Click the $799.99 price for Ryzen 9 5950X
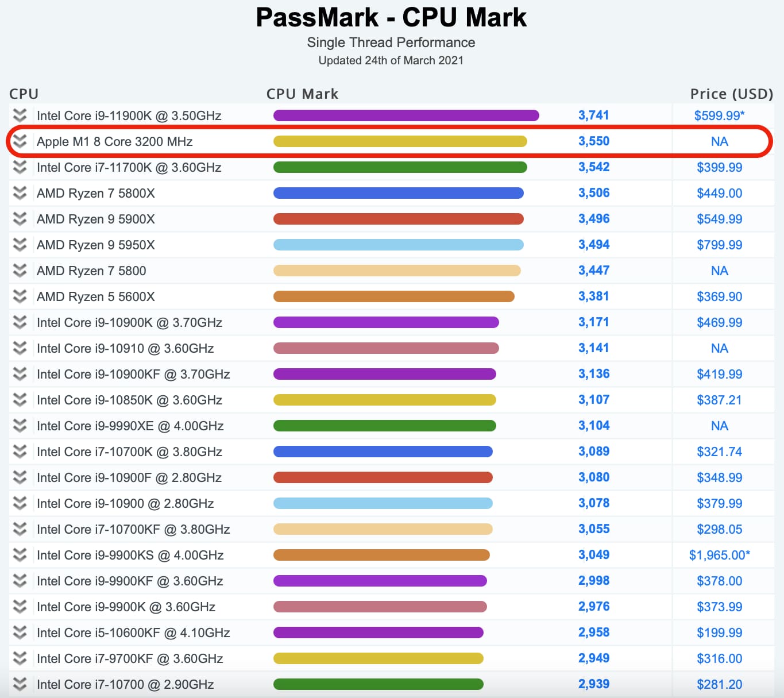Image resolution: width=784 pixels, height=698 pixels. (x=720, y=245)
